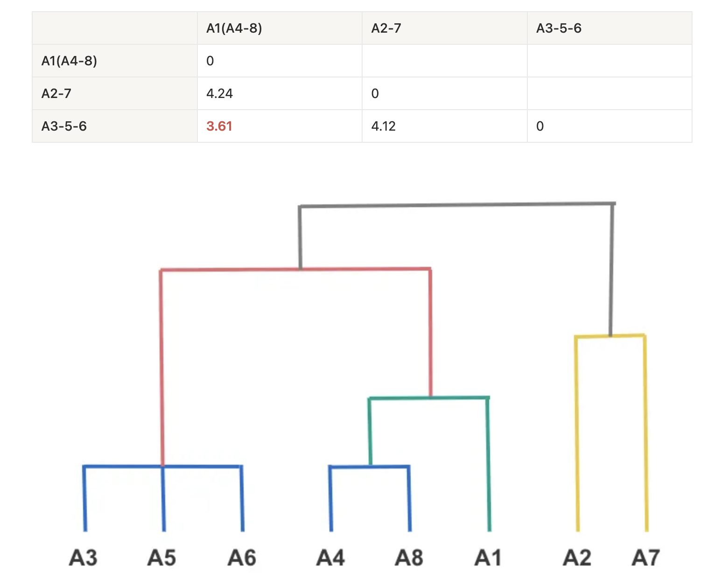
Task: Click the A6 dendrogram label
Action: [242, 558]
